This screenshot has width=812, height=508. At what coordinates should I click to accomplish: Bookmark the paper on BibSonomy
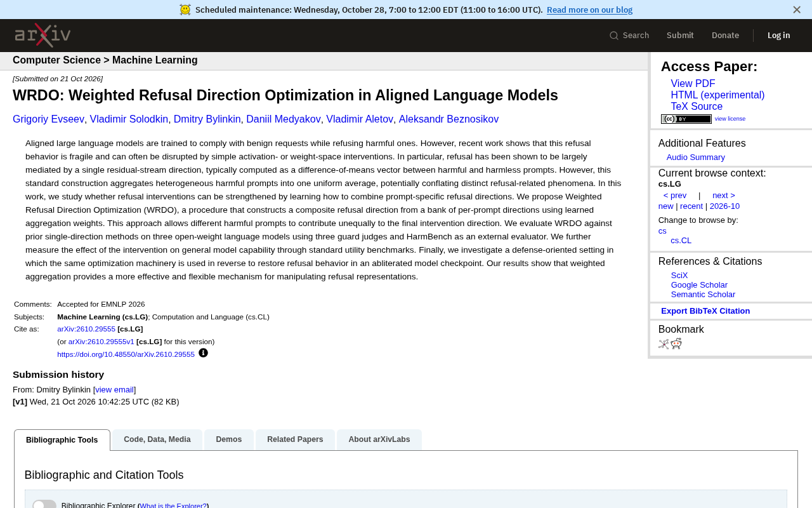(664, 344)
